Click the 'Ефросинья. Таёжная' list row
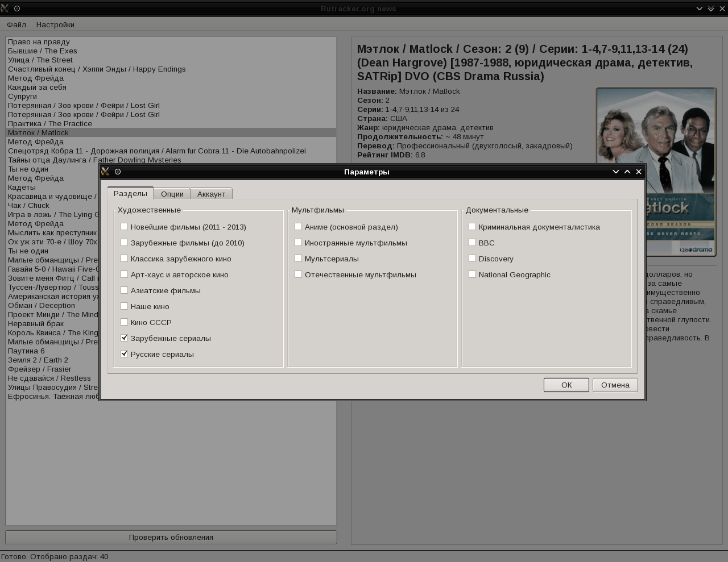Screen dimensions: 728x562 [53, 396]
